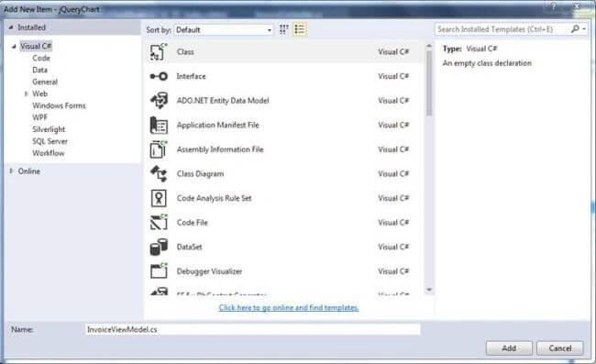Select the Code Analysis Rule Set icon
This screenshot has width=596, height=364.
click(x=159, y=198)
